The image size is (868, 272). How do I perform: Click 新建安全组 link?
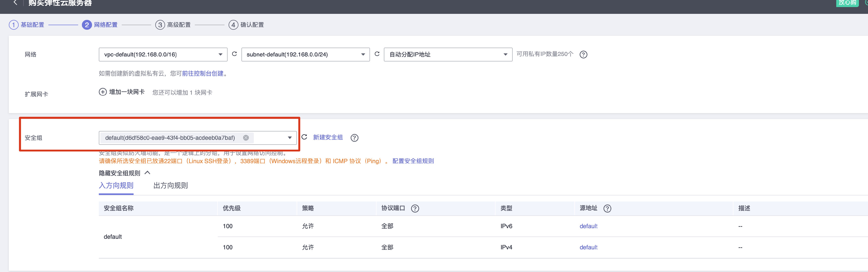point(328,137)
